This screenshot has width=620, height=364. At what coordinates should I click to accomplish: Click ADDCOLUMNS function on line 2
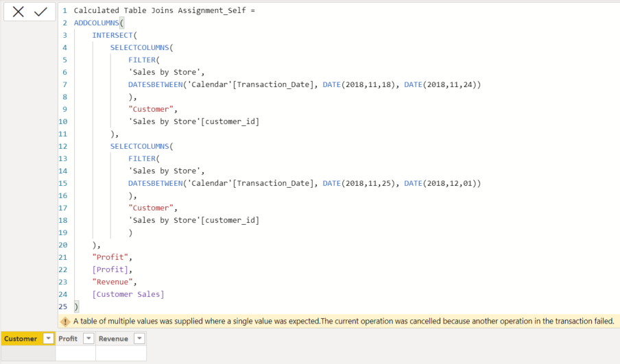point(97,23)
